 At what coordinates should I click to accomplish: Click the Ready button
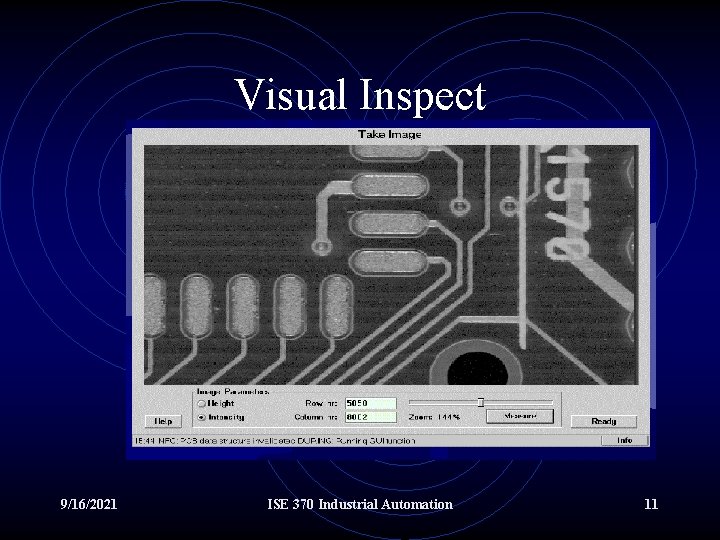click(x=603, y=421)
